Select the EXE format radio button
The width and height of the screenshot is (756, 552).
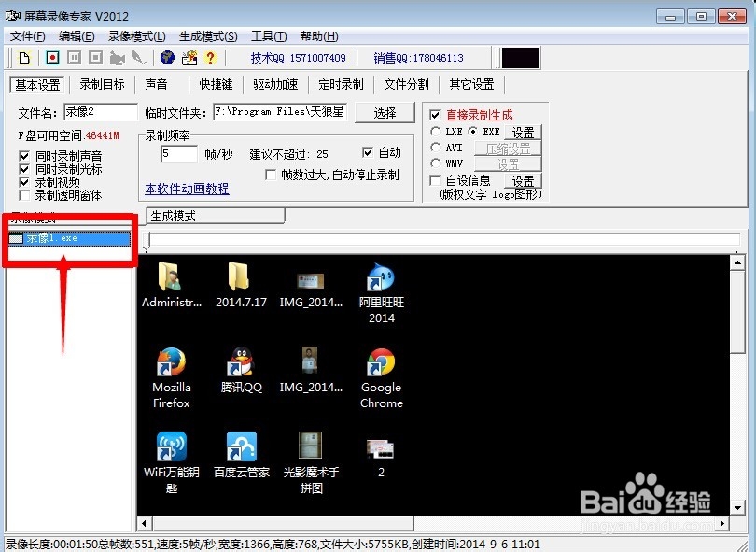pyautogui.click(x=473, y=132)
